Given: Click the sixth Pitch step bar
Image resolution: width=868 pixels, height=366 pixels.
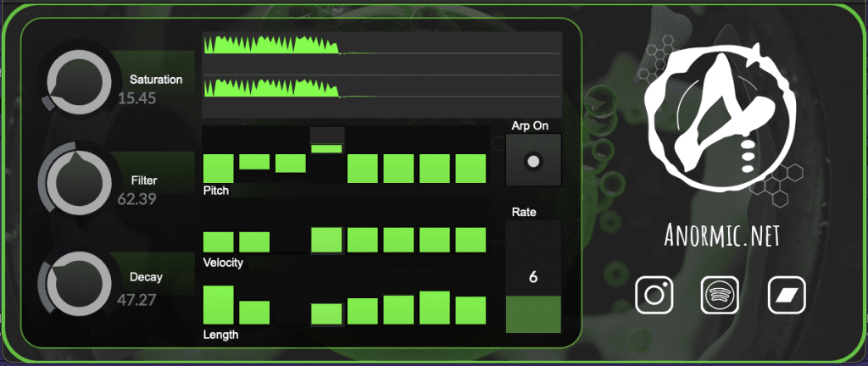Looking at the screenshot, I should tap(398, 169).
